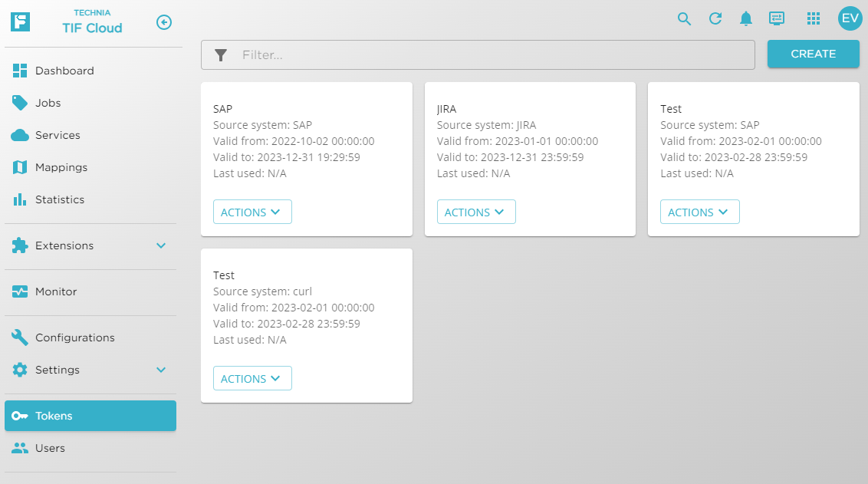Select the Configurations wrench icon

[x=19, y=337]
